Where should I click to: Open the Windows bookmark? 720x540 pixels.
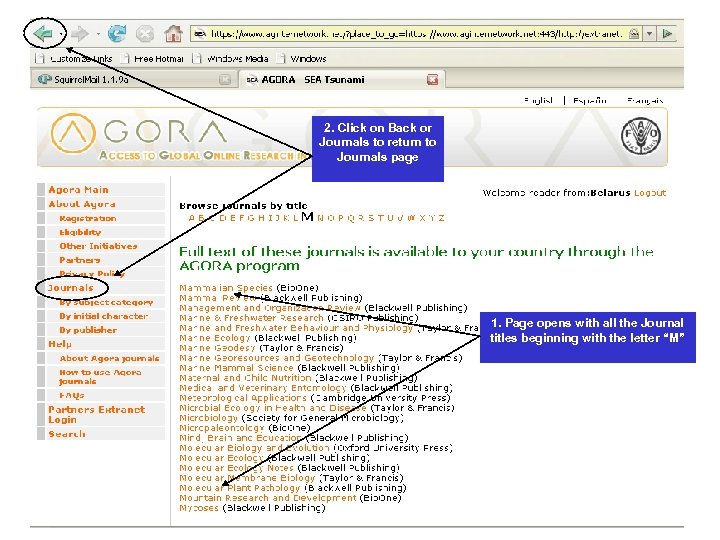click(302, 58)
